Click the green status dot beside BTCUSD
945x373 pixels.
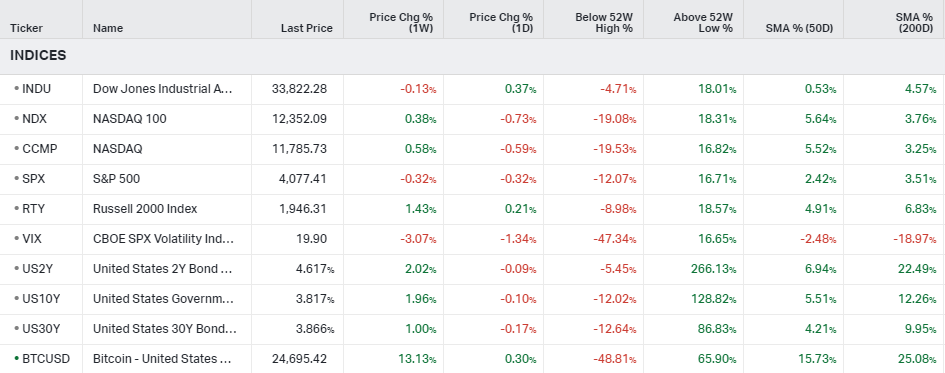point(16,359)
